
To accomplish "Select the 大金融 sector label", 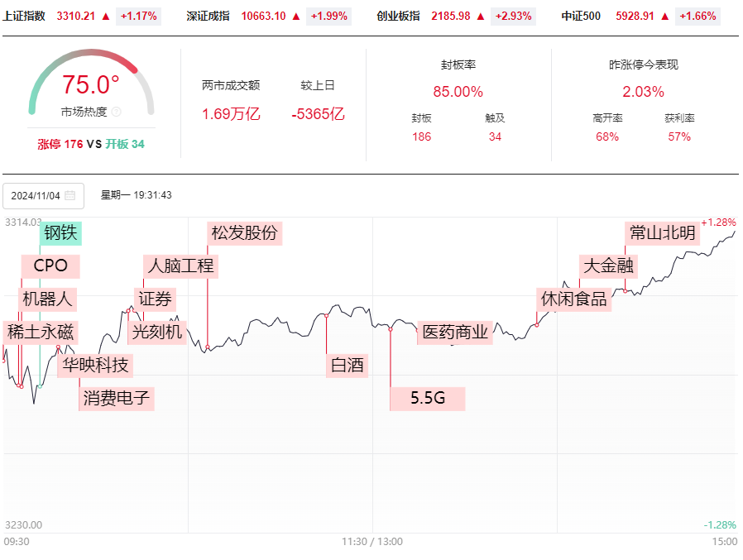I will 608,266.
